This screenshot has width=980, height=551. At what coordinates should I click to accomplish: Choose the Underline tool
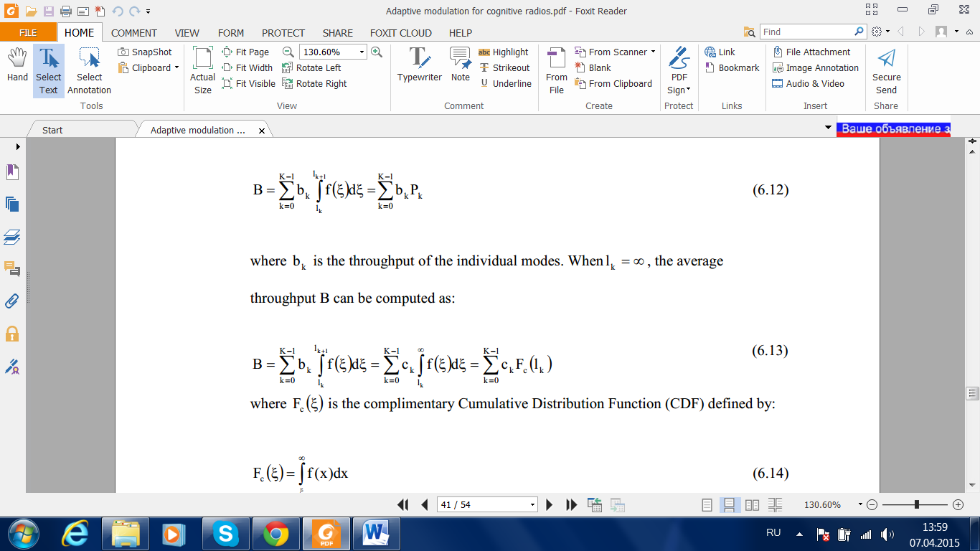coord(505,83)
